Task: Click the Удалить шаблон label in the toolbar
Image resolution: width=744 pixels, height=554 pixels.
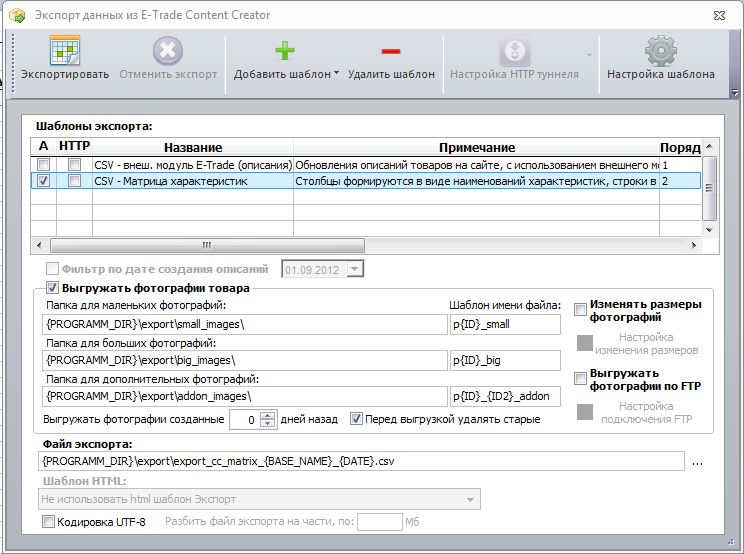Action: 391,74
